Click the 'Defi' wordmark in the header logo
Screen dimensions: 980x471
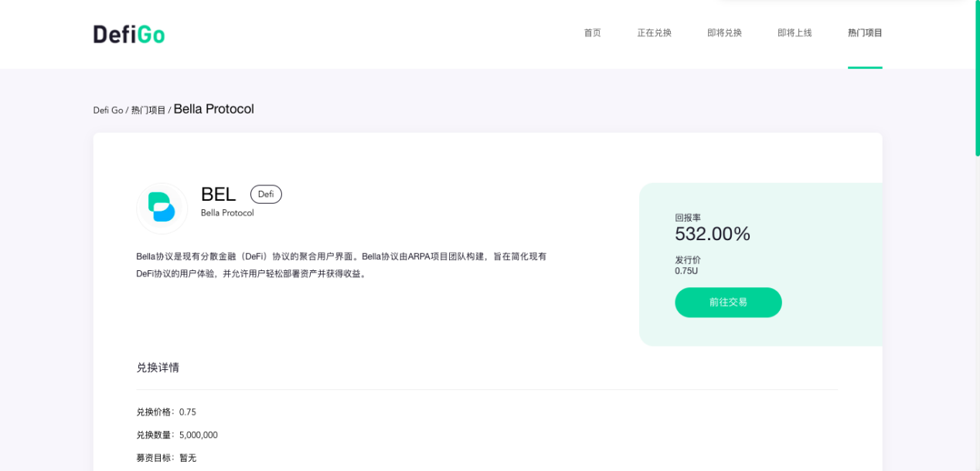[114, 33]
